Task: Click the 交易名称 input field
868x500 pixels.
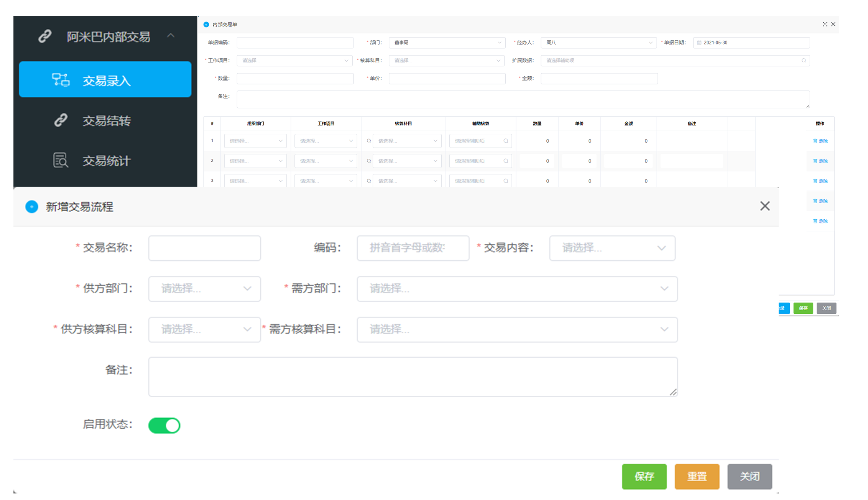Action: (x=204, y=248)
